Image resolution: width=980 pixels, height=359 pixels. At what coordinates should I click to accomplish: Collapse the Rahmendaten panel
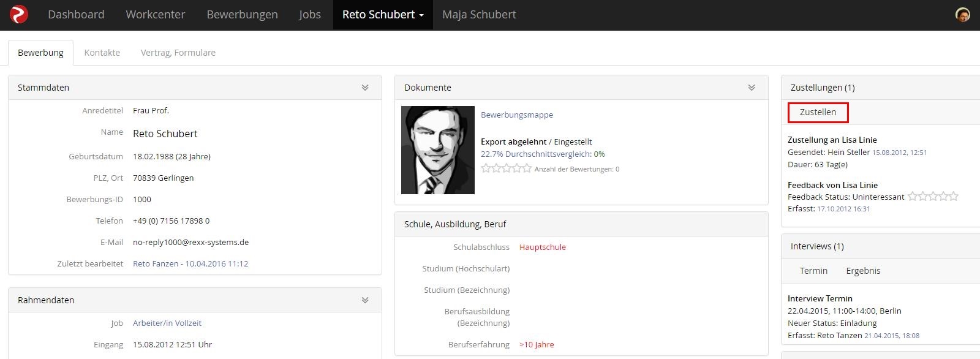click(365, 300)
